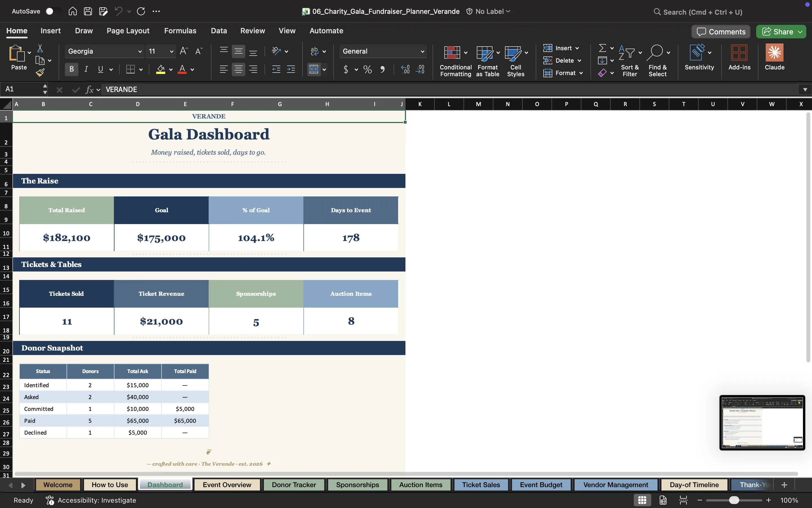Click the zoom slider handle
Image resolution: width=812 pixels, height=508 pixels.
(734, 500)
